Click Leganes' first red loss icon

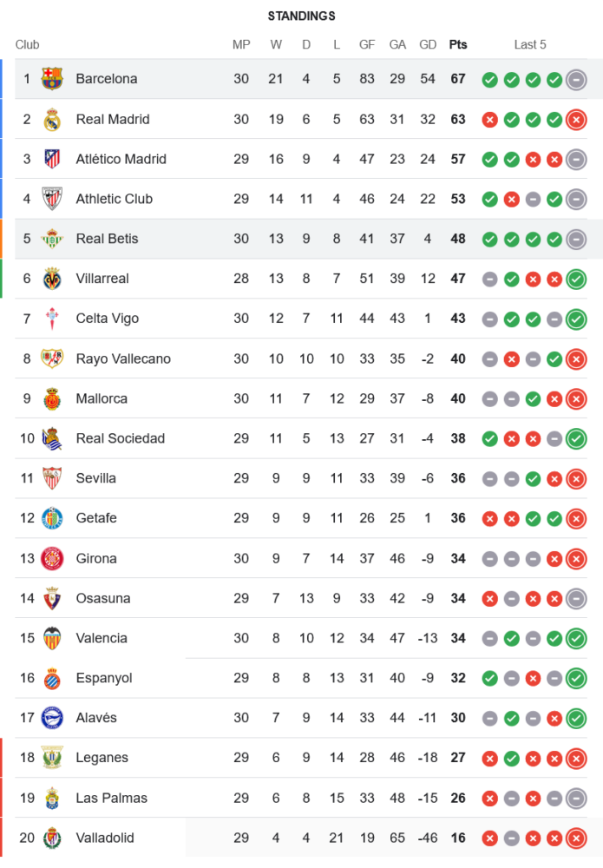[x=489, y=759]
